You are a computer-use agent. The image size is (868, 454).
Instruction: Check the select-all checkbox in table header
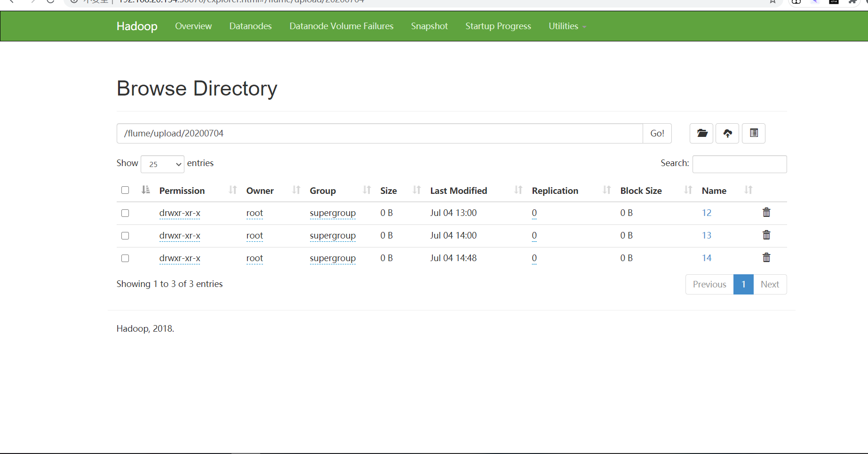(125, 190)
